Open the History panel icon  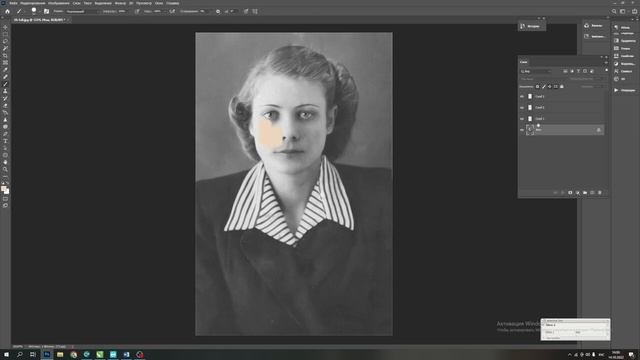click(523, 26)
